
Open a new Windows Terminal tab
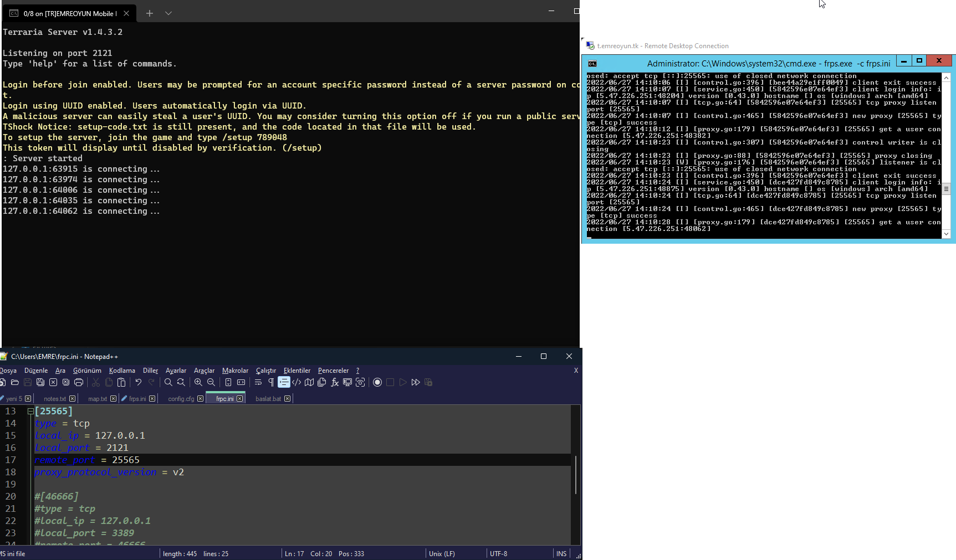point(149,13)
